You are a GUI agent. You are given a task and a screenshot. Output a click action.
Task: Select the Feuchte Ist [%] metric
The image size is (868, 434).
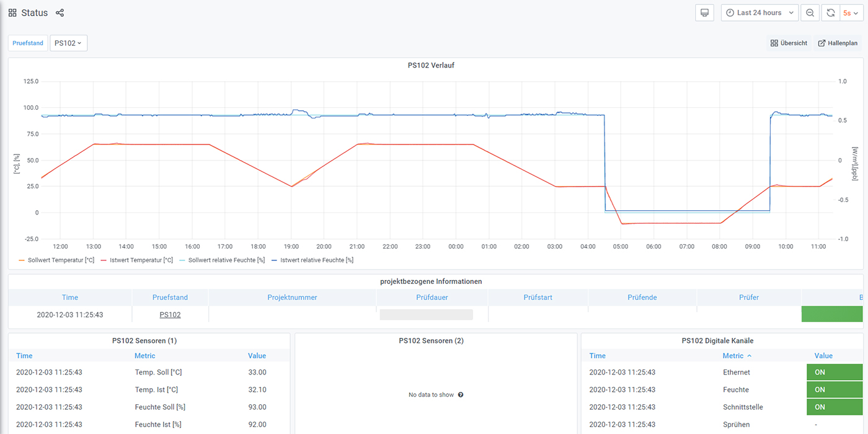(x=157, y=425)
